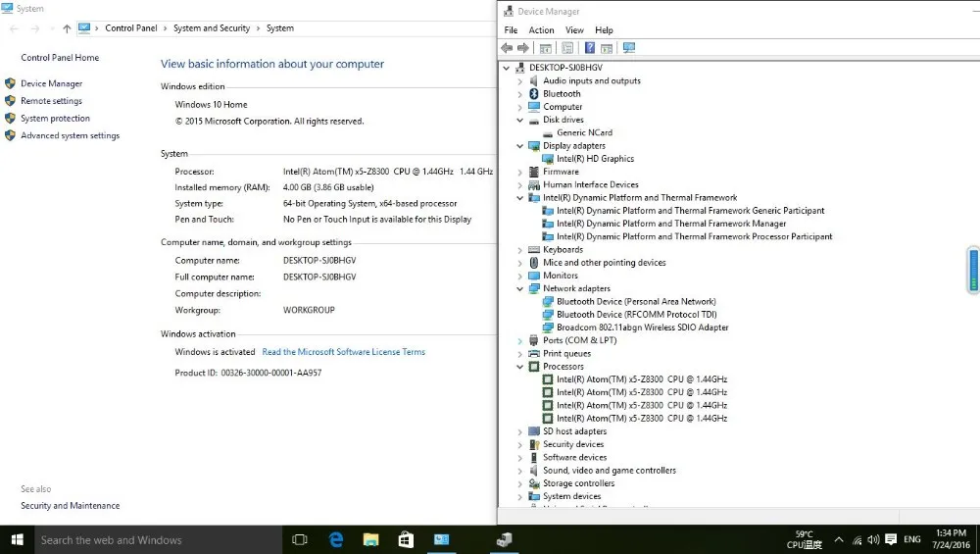
Task: Click Up arrow in System window navigation
Action: (x=67, y=28)
